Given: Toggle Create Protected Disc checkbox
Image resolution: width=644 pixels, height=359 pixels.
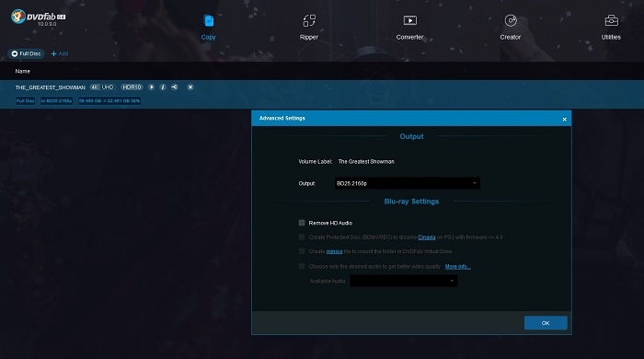Looking at the screenshot, I should point(302,237).
